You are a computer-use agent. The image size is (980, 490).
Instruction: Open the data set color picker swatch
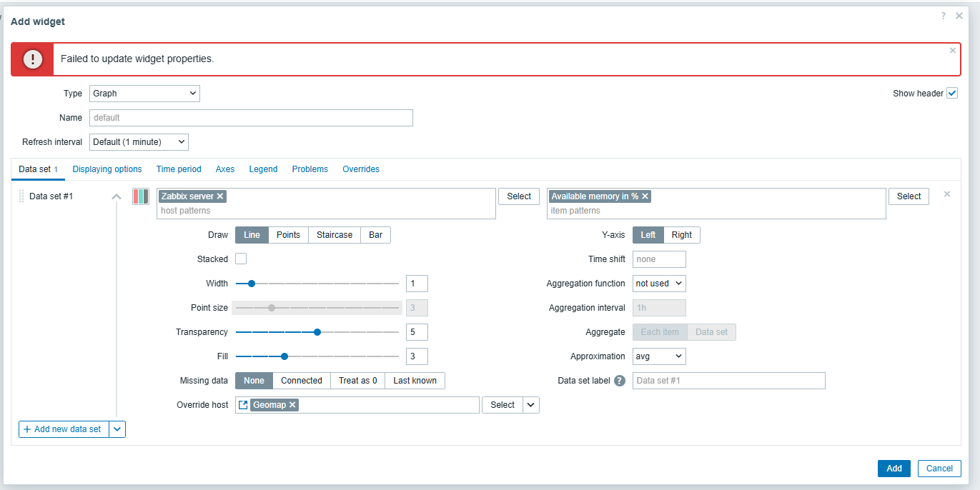click(140, 196)
